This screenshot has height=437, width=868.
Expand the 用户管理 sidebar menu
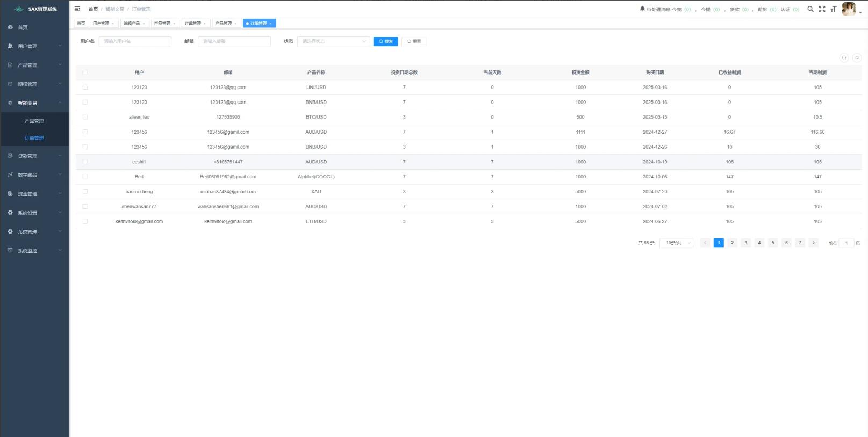34,46
